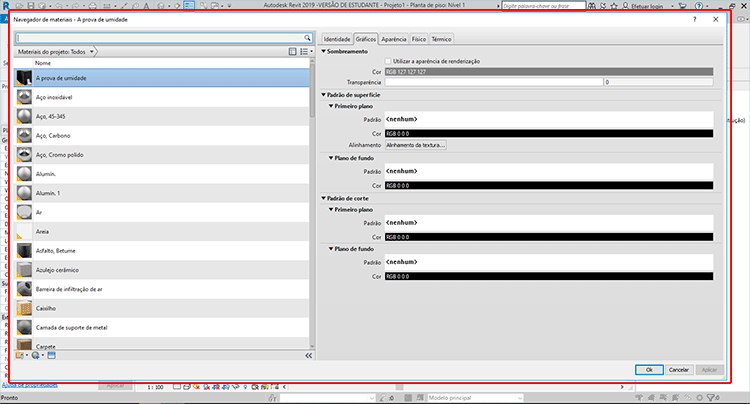Click the Cancelar button
Image resolution: width=750 pixels, height=404 pixels.
[x=679, y=370]
